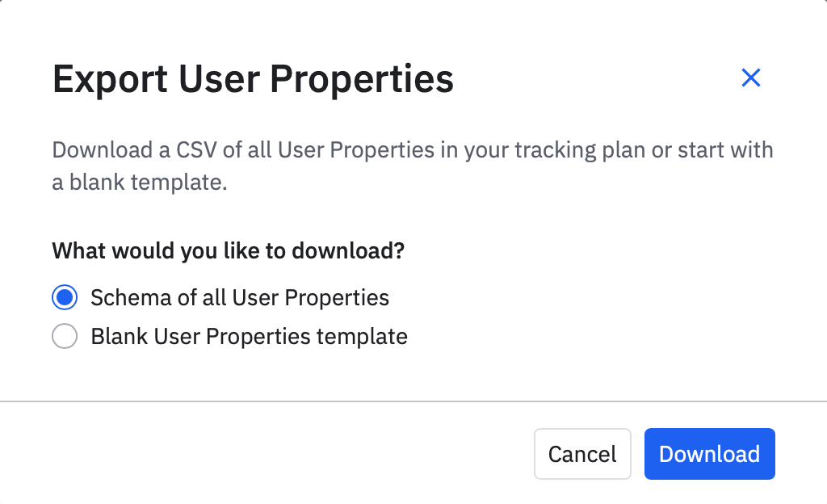The width and height of the screenshot is (827, 504).
Task: Dismiss the dialog without downloading via Cancel
Action: 581,454
